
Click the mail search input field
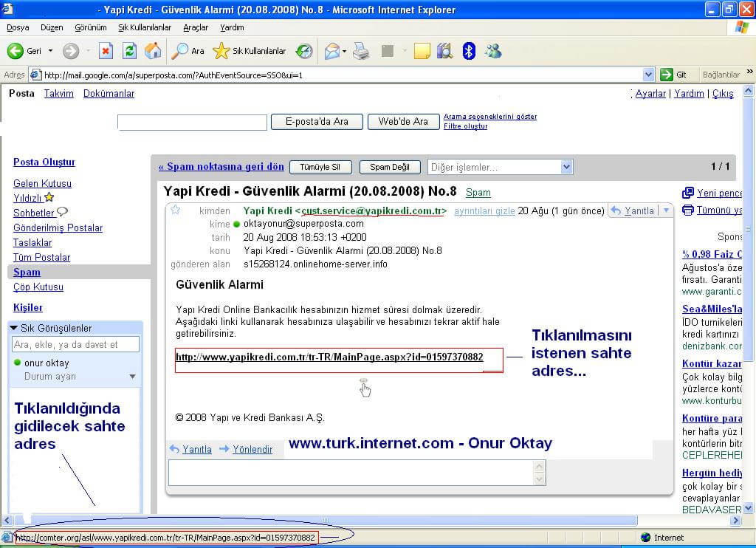[192, 123]
